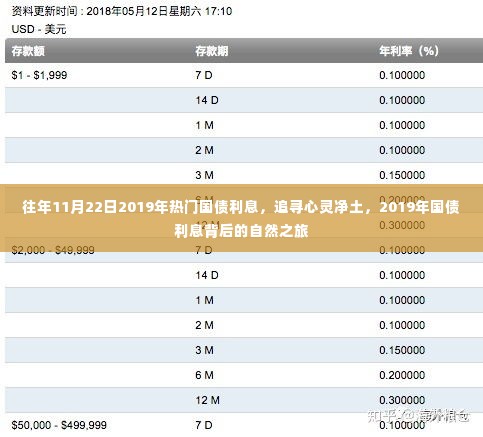Click the 存款额 column header
Viewport: 483px width, 437px height.
coord(28,51)
